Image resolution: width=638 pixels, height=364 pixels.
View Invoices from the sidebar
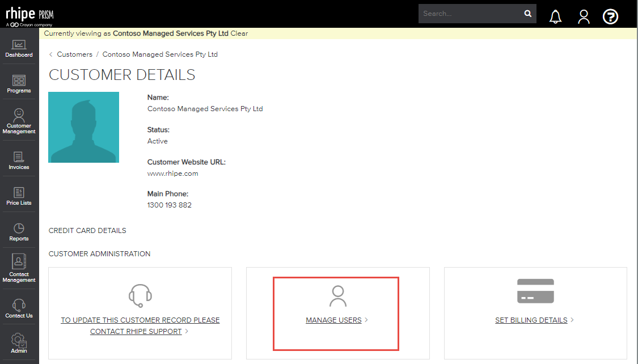click(19, 159)
